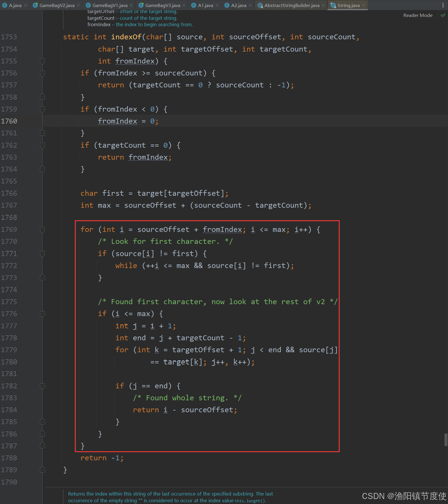
Task: Click 'int max' variable declaration
Action: click(x=96, y=205)
